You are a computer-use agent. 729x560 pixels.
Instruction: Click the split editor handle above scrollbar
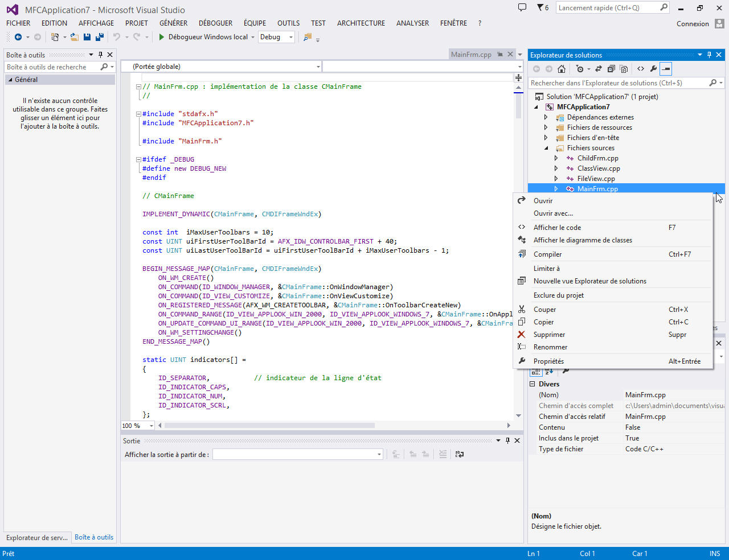(x=518, y=77)
